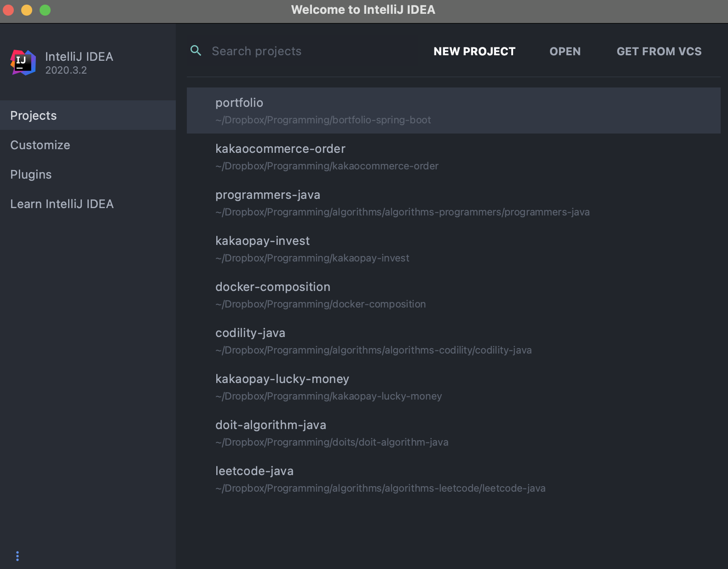Click the algorithms-leetcode/leetcode-java path text
This screenshot has height=569, width=728.
[x=380, y=488]
